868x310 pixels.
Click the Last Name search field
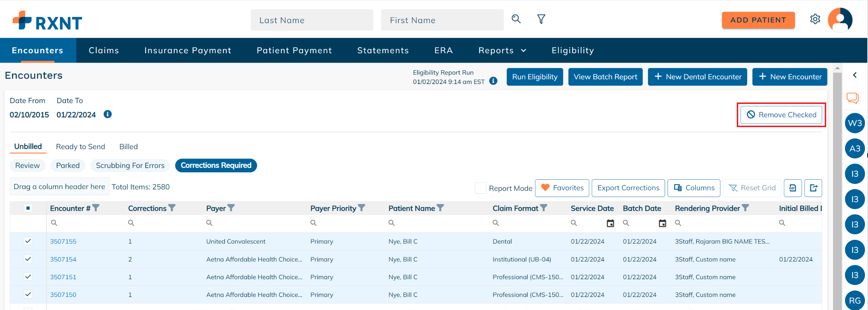pyautogui.click(x=312, y=20)
